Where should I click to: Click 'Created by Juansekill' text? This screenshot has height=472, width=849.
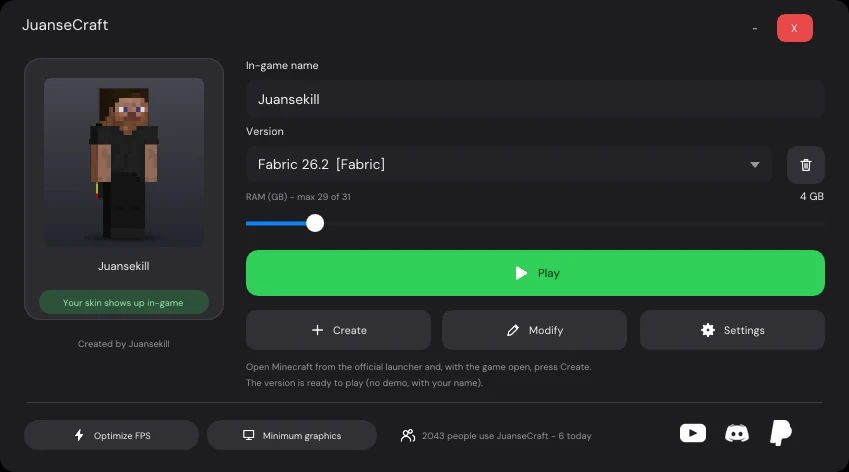click(123, 344)
